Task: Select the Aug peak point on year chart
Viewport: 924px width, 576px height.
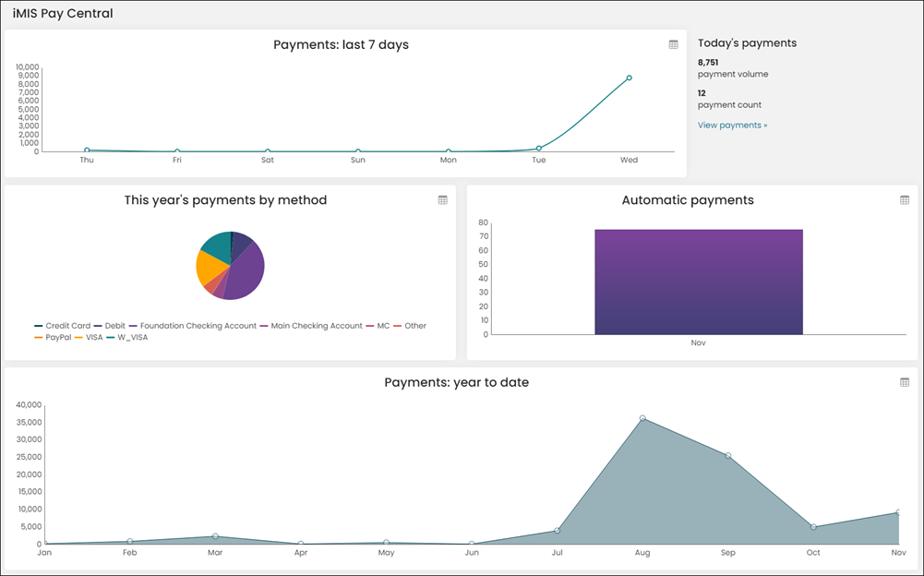Action: [642, 418]
